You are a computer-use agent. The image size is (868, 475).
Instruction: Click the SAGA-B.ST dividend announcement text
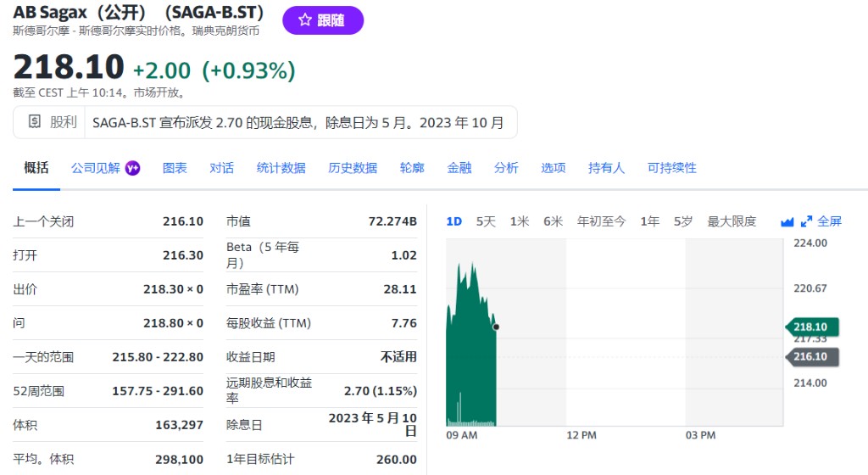pos(298,122)
